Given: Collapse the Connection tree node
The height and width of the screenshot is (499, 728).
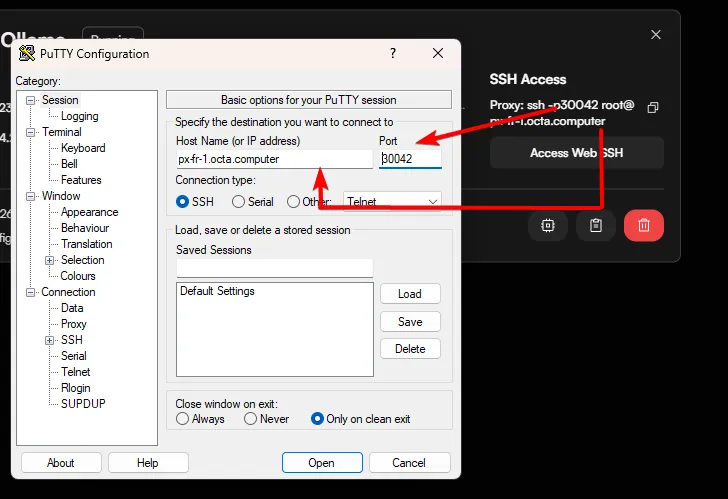Looking at the screenshot, I should (31, 292).
